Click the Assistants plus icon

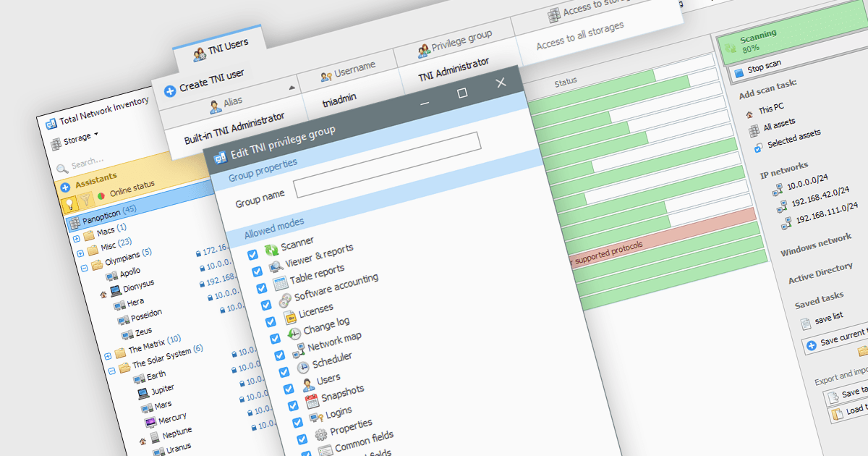tap(65, 186)
